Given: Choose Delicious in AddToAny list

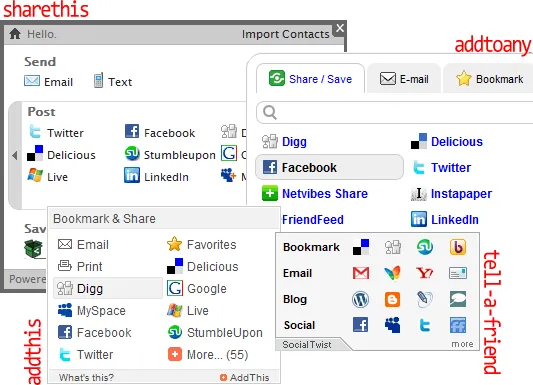Looking at the screenshot, I should point(447,141).
